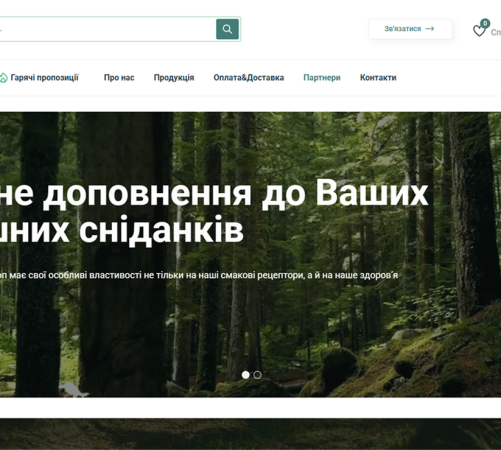Screen dimensions: 501x450
Task: Select the first carousel slide dot
Action: click(246, 375)
